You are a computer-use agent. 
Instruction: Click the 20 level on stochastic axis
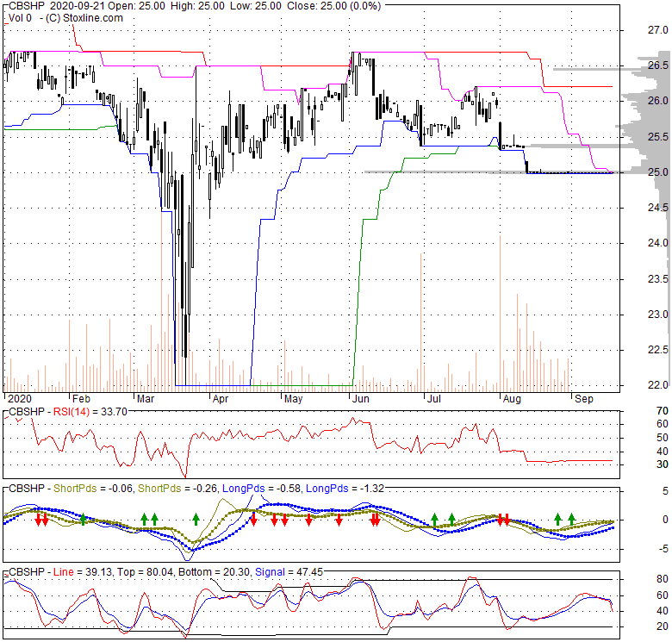[663, 626]
